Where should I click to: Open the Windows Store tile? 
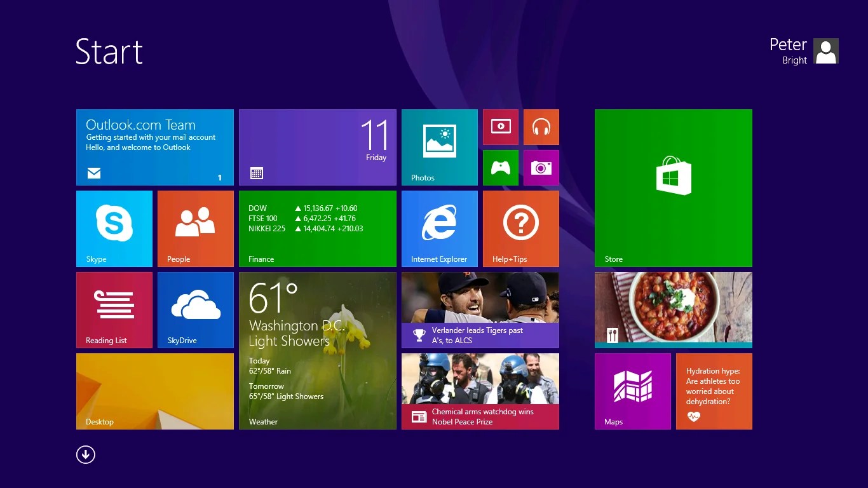(673, 187)
